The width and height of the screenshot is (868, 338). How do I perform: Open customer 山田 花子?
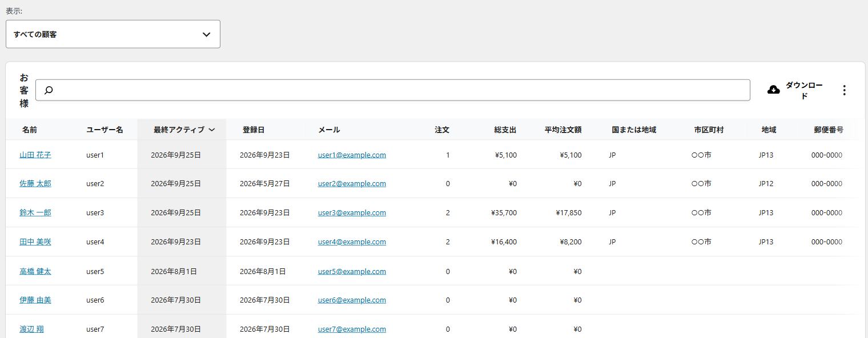(x=35, y=155)
